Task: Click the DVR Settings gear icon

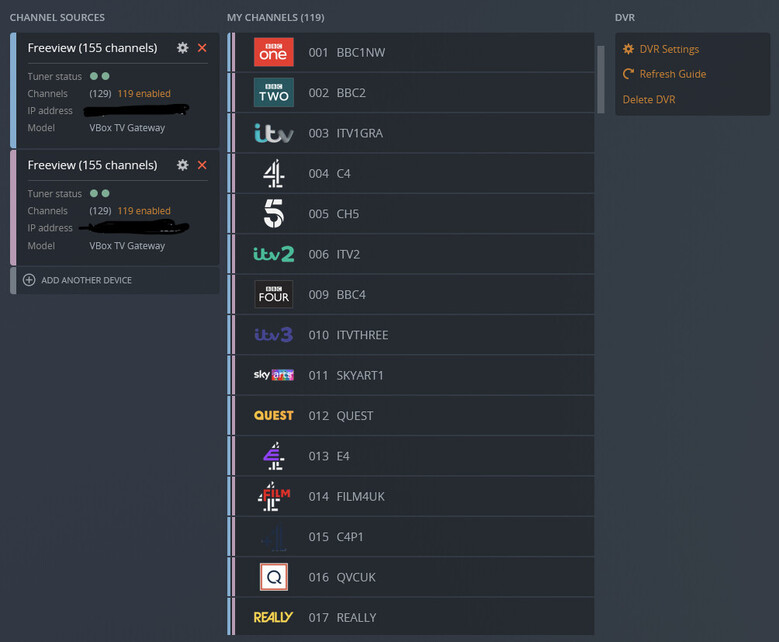Action: [628, 49]
